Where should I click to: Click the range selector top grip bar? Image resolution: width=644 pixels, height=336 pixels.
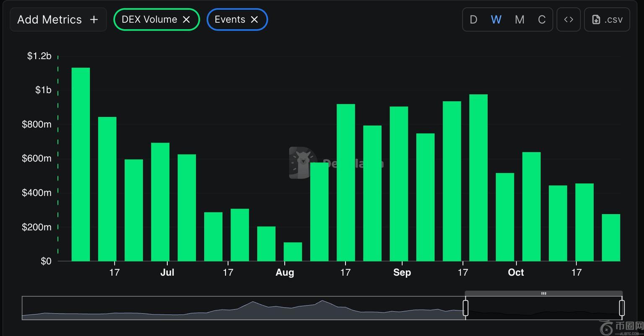click(543, 294)
